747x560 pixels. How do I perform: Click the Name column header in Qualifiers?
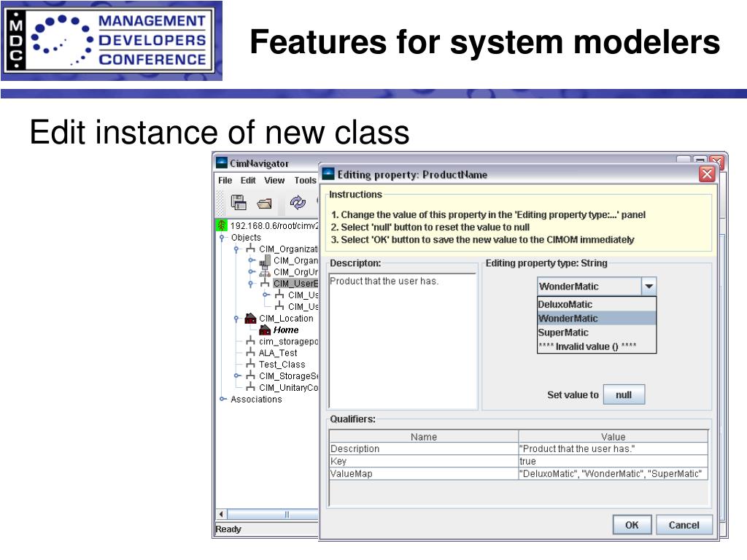click(424, 437)
